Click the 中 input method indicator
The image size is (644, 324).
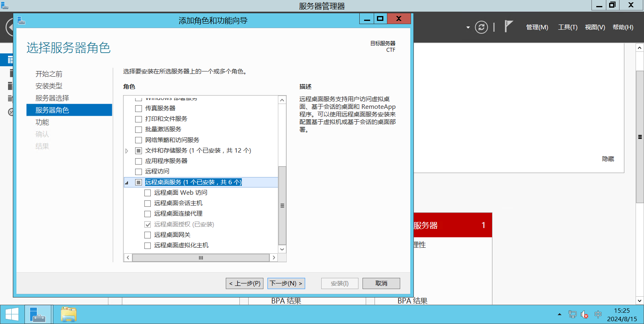[x=598, y=314]
